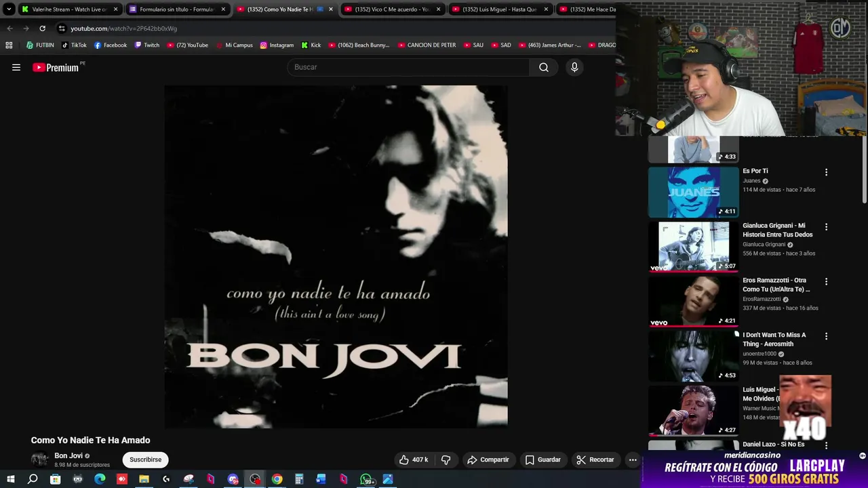
Task: Click the sidebar scrollbar thumb
Action: pos(865,169)
